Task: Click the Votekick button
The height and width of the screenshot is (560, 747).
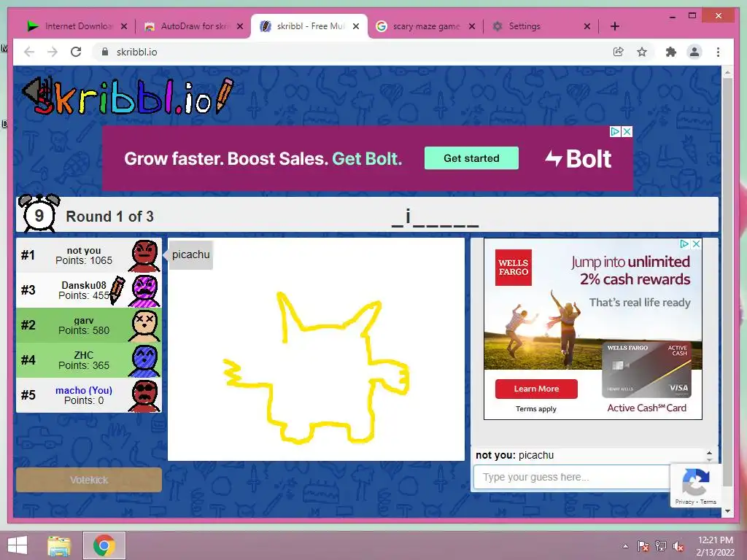Action: pos(89,480)
